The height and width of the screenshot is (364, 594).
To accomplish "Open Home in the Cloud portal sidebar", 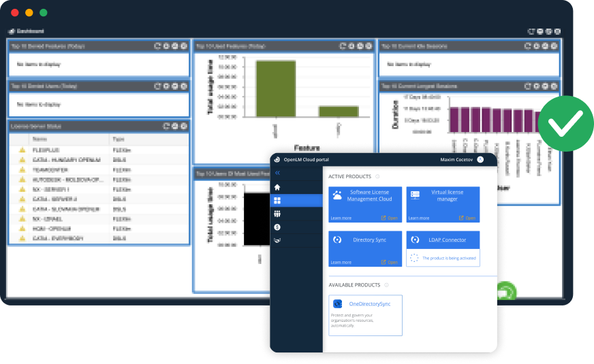I will tap(277, 187).
